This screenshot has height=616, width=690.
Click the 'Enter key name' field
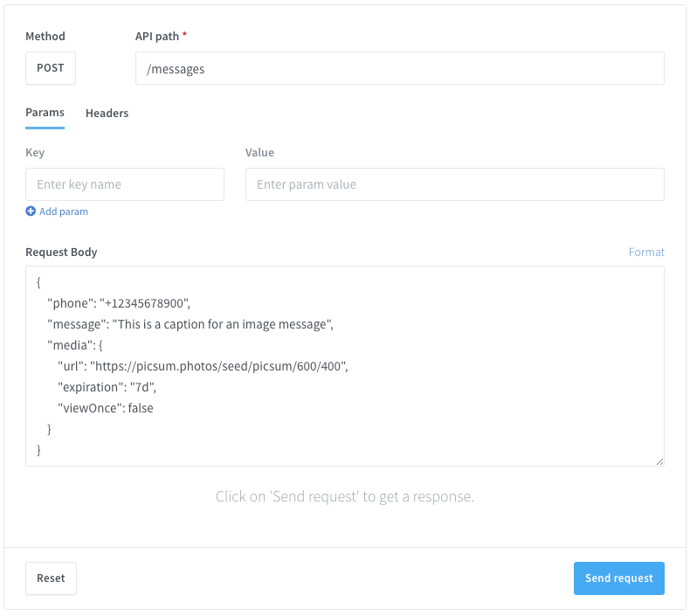coord(125,184)
